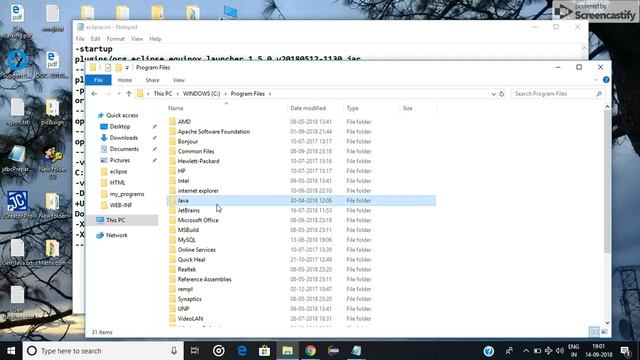Select Downloads in navigation pane
Viewport: 640px width, 360px height.
tap(123, 138)
